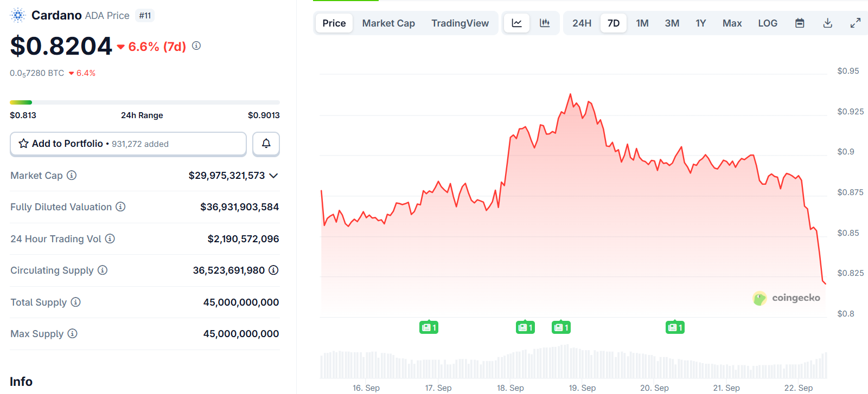Screen dimensions: 868x394
Task: Switch to candlestick chart view
Action: pos(545,23)
